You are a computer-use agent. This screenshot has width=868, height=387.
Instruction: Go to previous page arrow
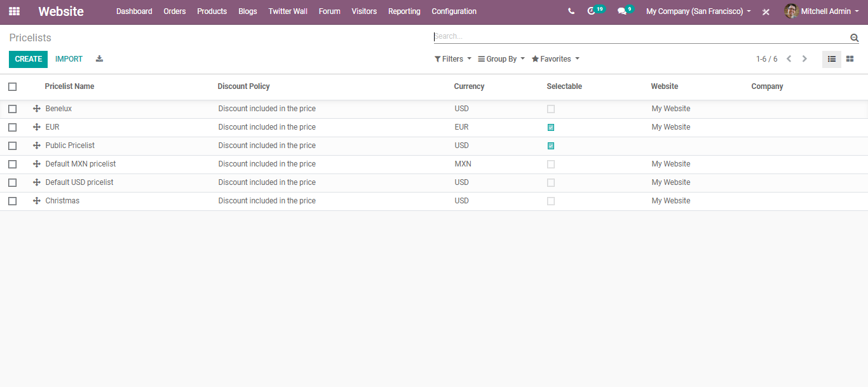coord(789,59)
